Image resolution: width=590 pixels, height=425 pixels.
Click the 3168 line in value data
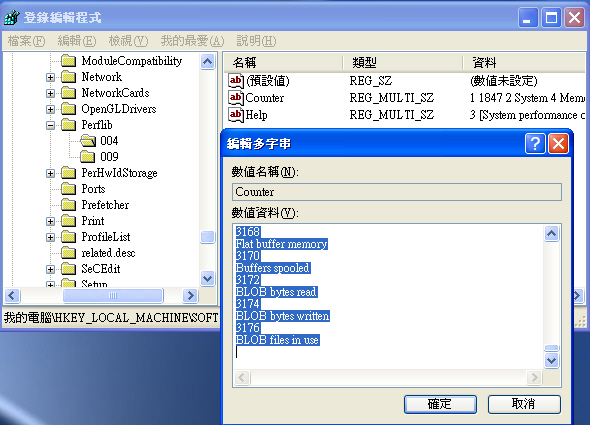click(x=248, y=232)
